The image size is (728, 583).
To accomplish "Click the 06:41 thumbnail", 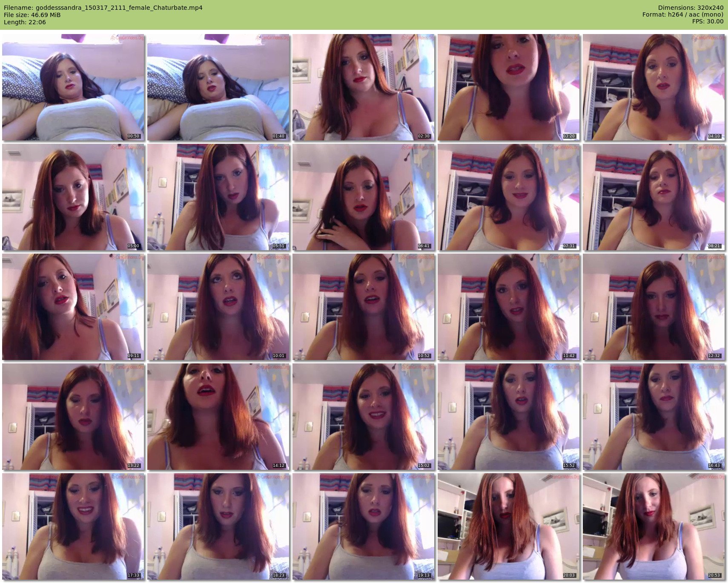I will coord(364,197).
